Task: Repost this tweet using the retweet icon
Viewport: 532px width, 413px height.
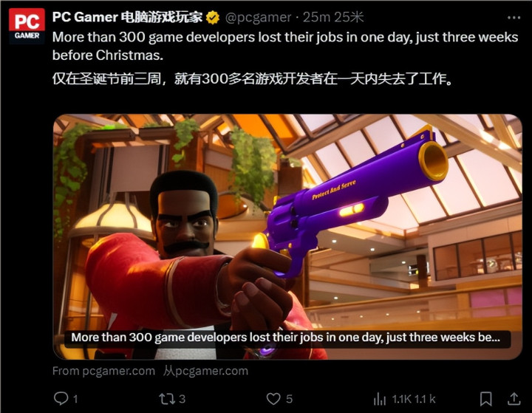Action: [167, 399]
